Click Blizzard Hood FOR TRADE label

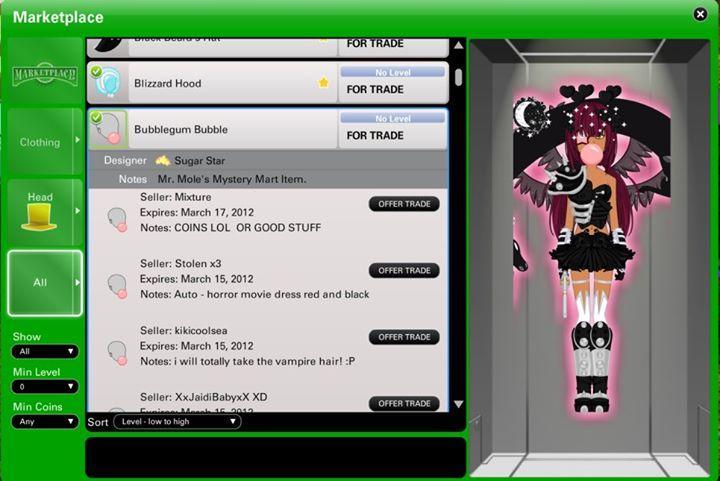pyautogui.click(x=375, y=89)
